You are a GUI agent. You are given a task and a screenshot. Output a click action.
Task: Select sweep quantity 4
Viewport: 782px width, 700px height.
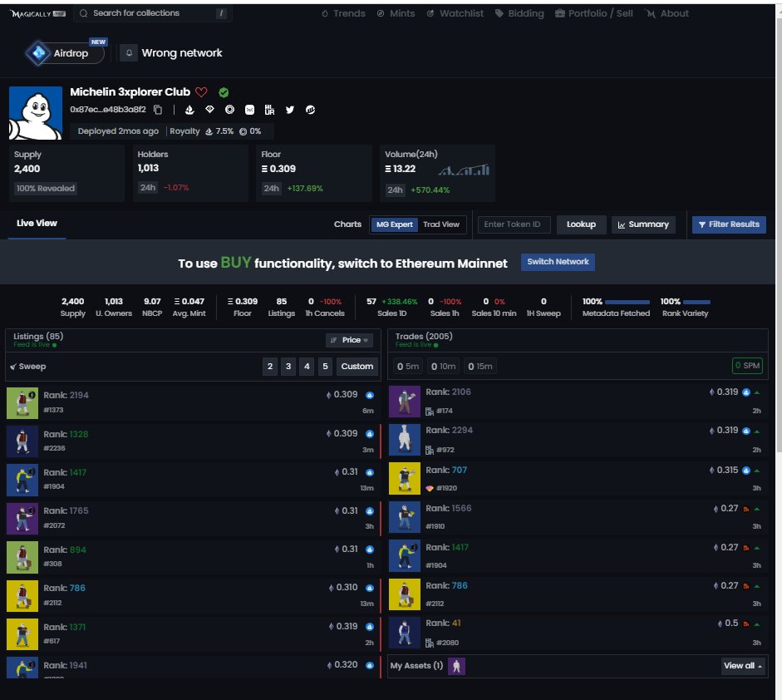pos(307,367)
